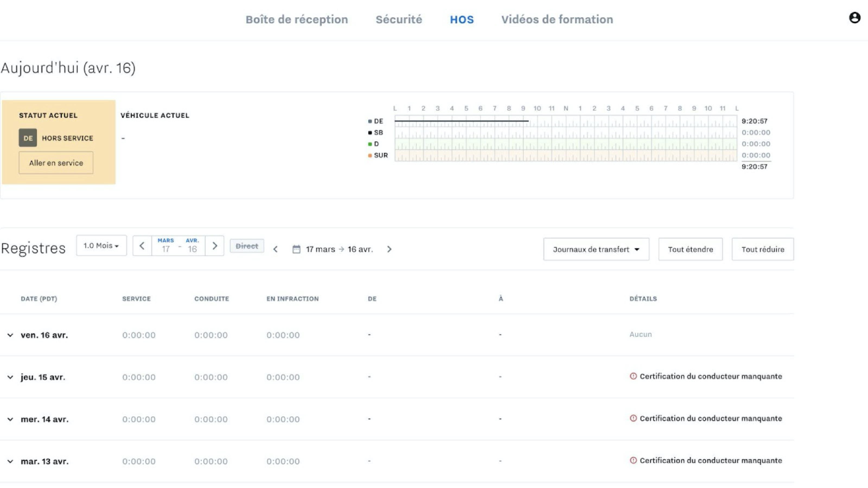Click the DATE (PDT) column header
This screenshot has height=488, width=868.
pos(39,299)
